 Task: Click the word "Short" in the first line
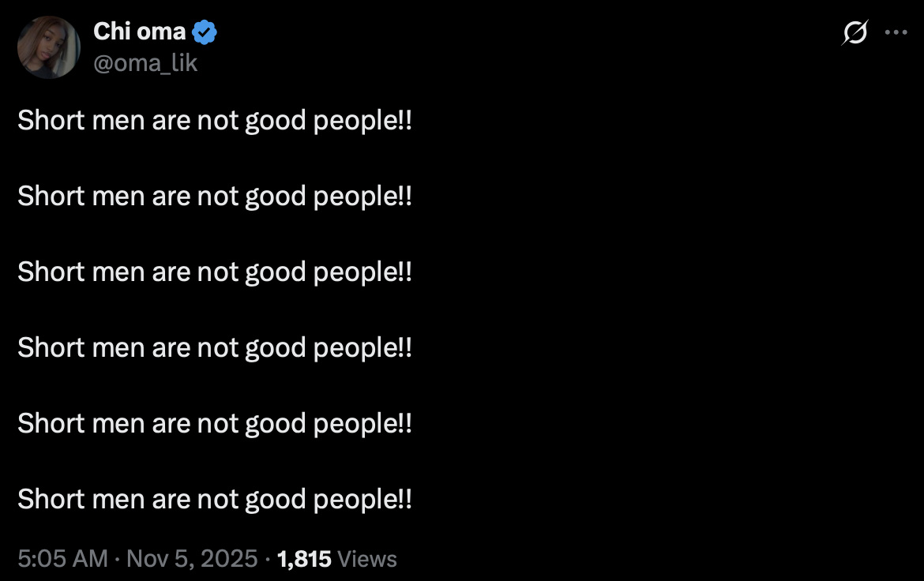tap(51, 121)
